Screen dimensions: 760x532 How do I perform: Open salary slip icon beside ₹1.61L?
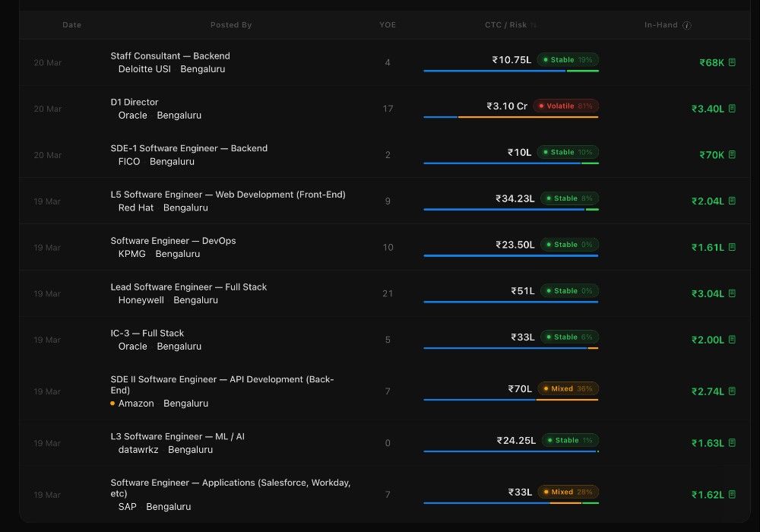[732, 247]
